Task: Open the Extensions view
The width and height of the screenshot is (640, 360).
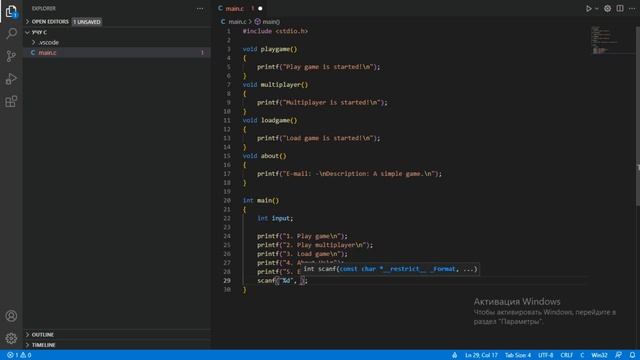Action: click(x=11, y=101)
